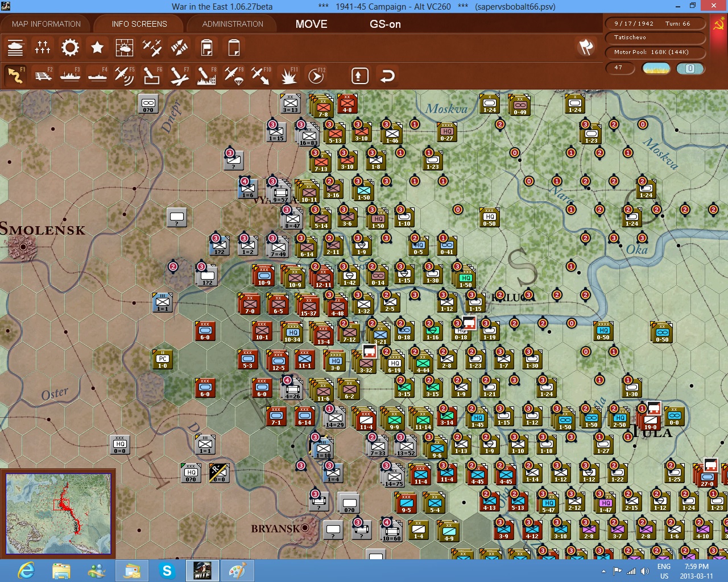
Task: Click the minimap overview thumbnail
Action: [x=58, y=514]
